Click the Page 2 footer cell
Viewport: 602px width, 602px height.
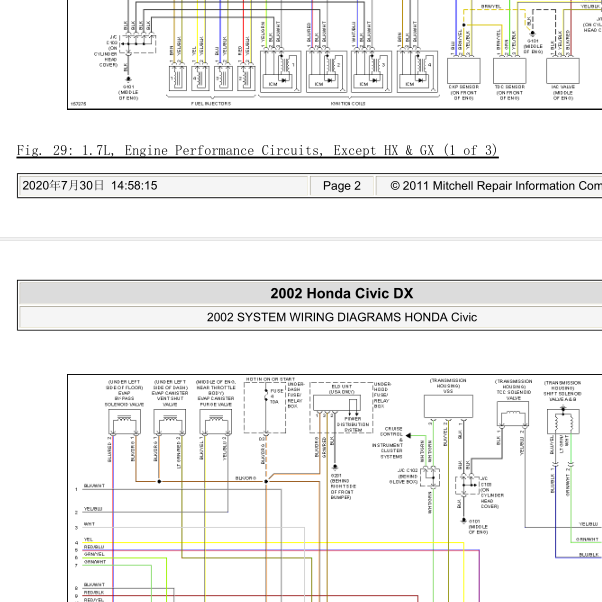342,186
